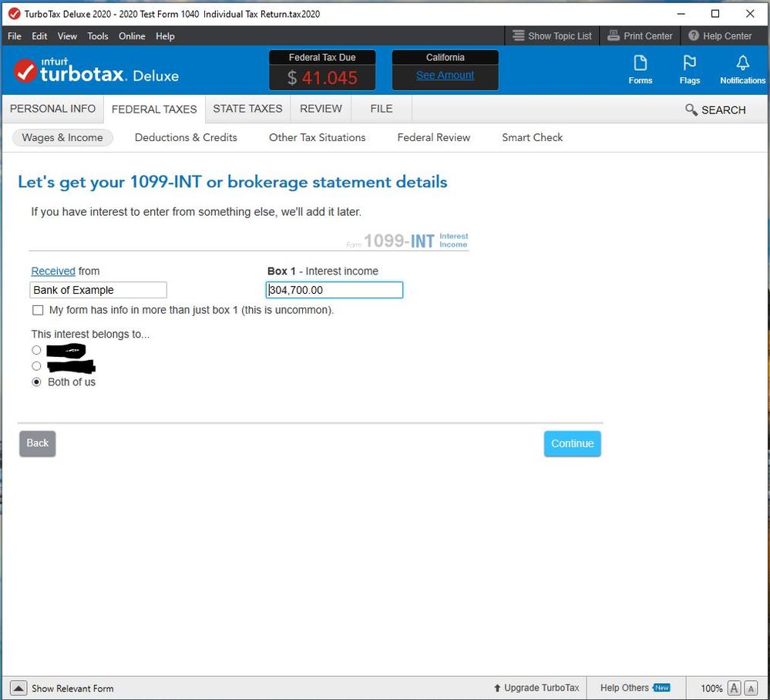770x700 pixels.
Task: Click the Upgrade TurboTax arrow icon
Action: [497, 688]
